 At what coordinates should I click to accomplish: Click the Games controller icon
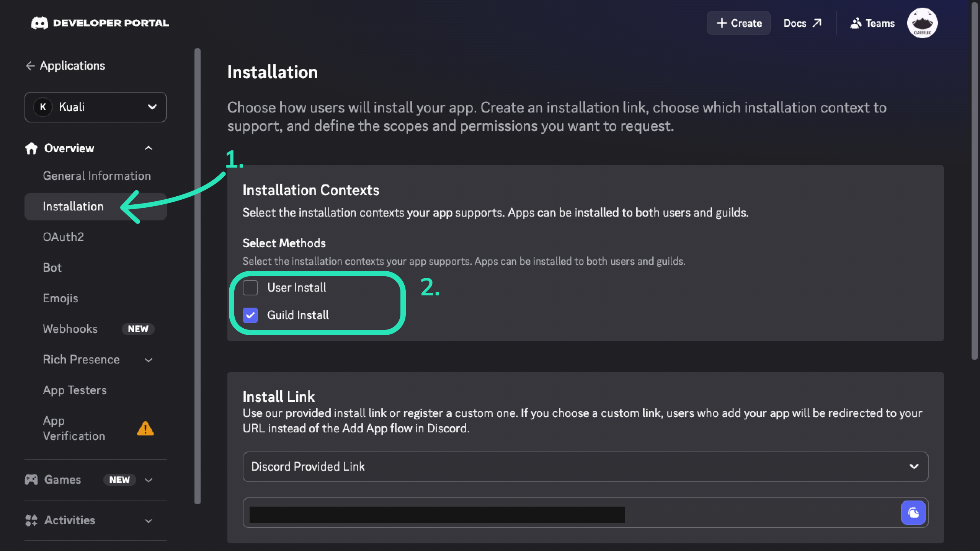tap(31, 479)
